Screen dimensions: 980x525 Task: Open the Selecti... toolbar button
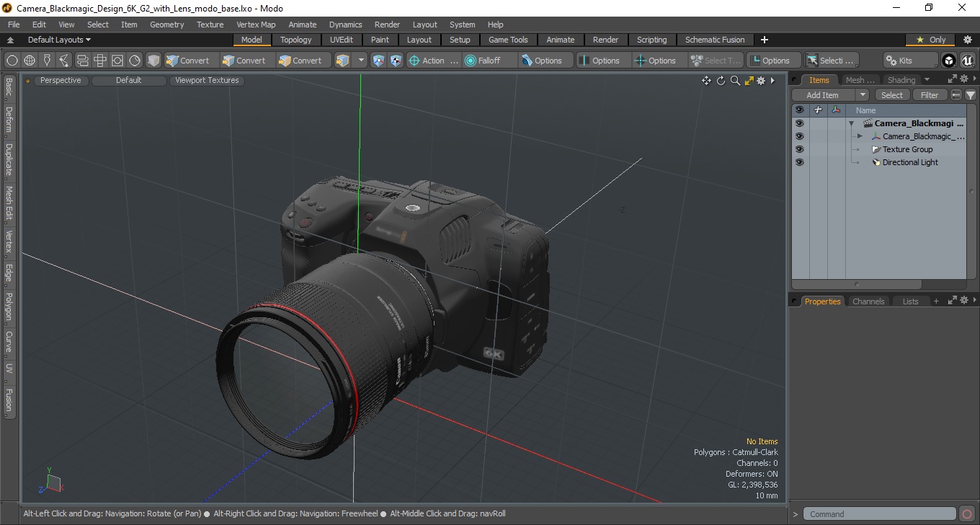831,61
